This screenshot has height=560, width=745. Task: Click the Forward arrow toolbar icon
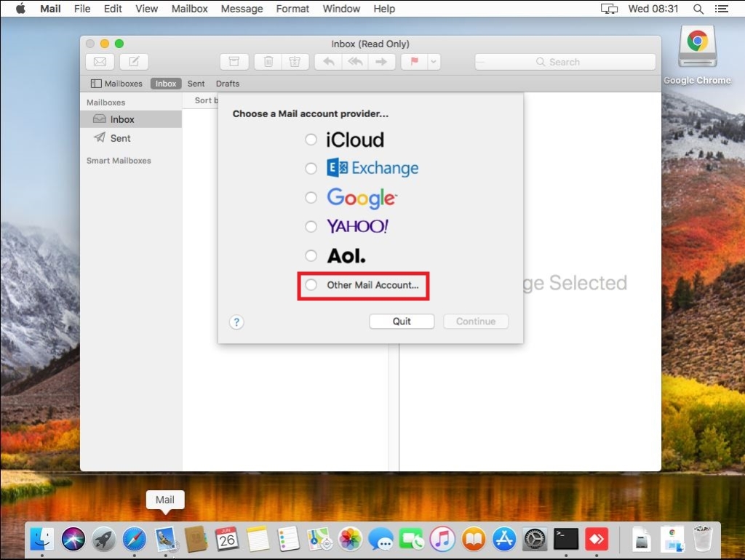[x=381, y=62]
